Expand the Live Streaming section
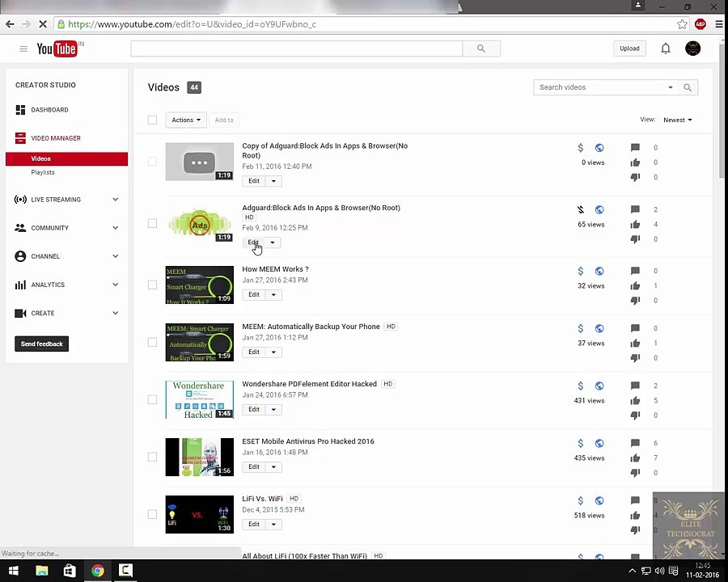Image resolution: width=728 pixels, height=582 pixels. pyautogui.click(x=115, y=200)
